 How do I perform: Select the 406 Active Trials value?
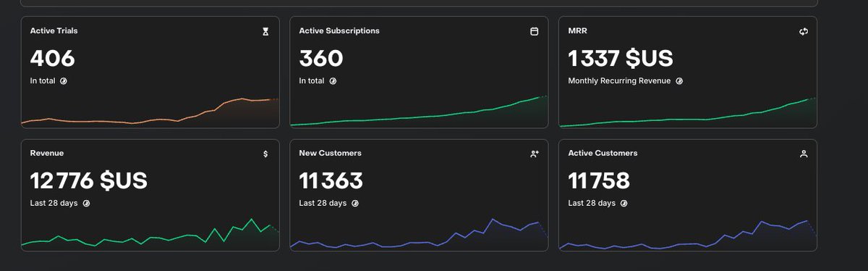click(x=53, y=58)
